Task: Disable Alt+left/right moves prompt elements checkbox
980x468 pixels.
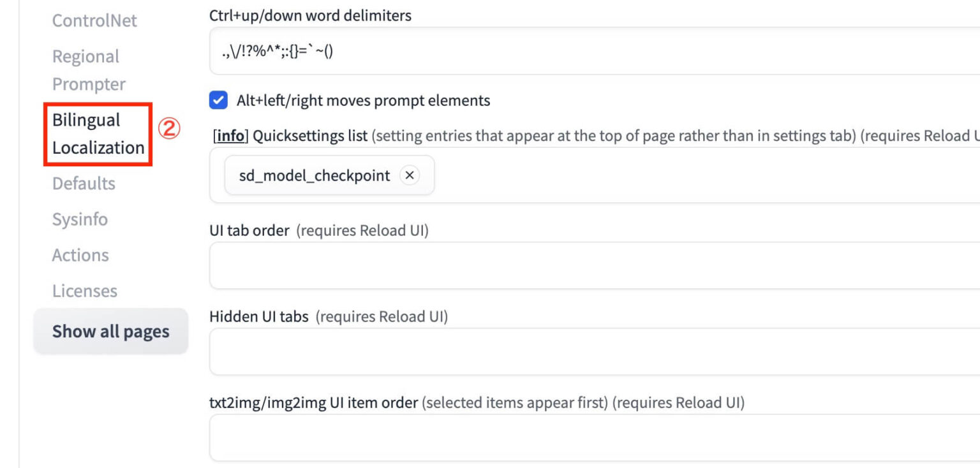Action: coord(219,100)
